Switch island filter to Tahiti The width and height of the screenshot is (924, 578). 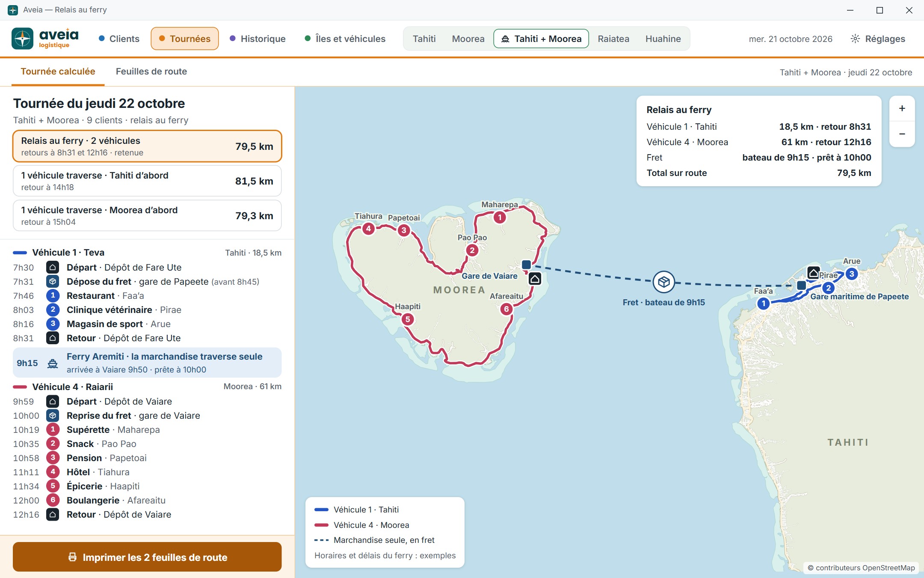[424, 39]
